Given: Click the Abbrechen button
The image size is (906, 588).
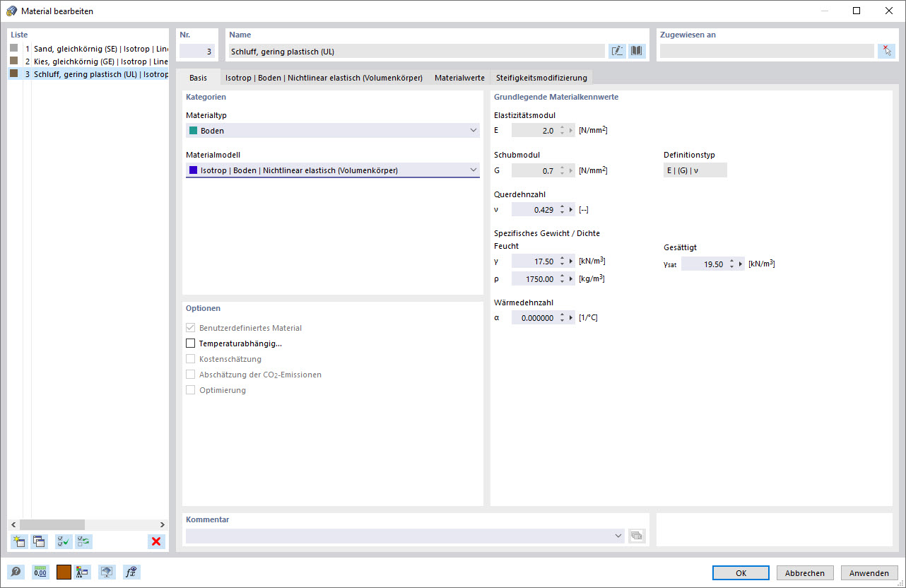Looking at the screenshot, I should point(805,573).
